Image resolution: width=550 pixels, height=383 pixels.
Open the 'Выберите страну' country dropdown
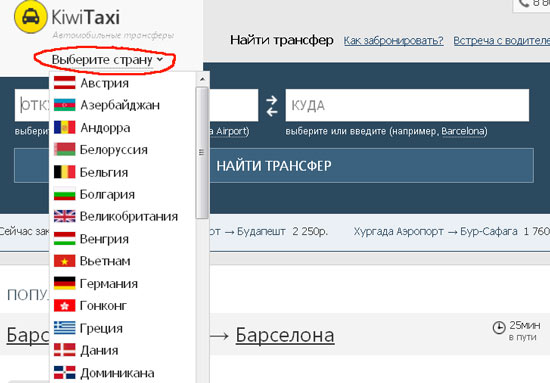pyautogui.click(x=107, y=60)
